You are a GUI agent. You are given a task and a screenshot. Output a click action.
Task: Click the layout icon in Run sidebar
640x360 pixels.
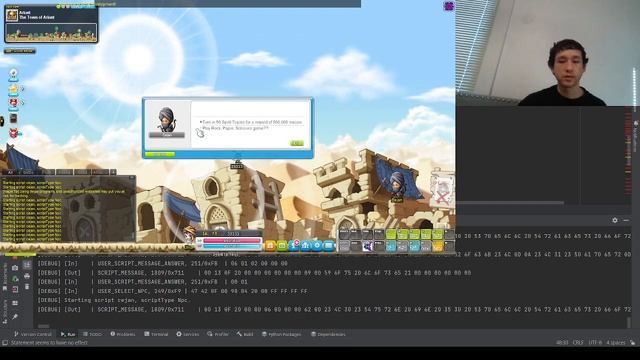tap(15, 303)
